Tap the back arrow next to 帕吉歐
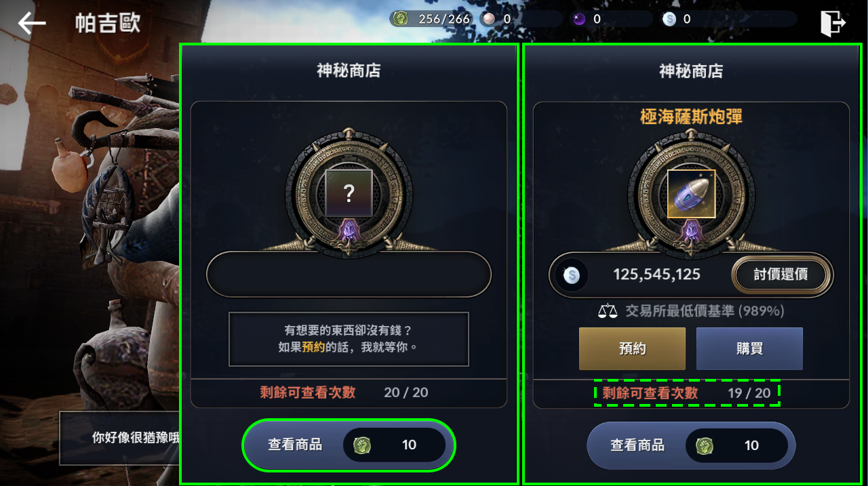This screenshot has height=486, width=868. (31, 23)
